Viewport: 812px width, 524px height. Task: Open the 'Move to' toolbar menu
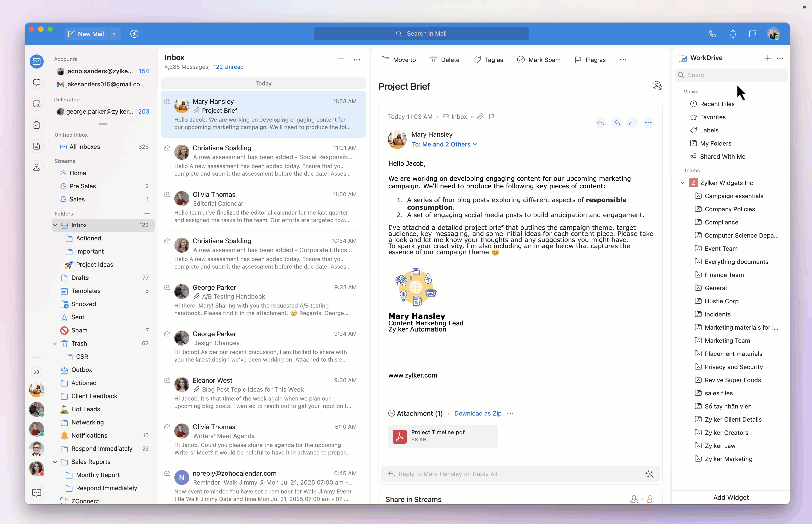click(x=399, y=60)
